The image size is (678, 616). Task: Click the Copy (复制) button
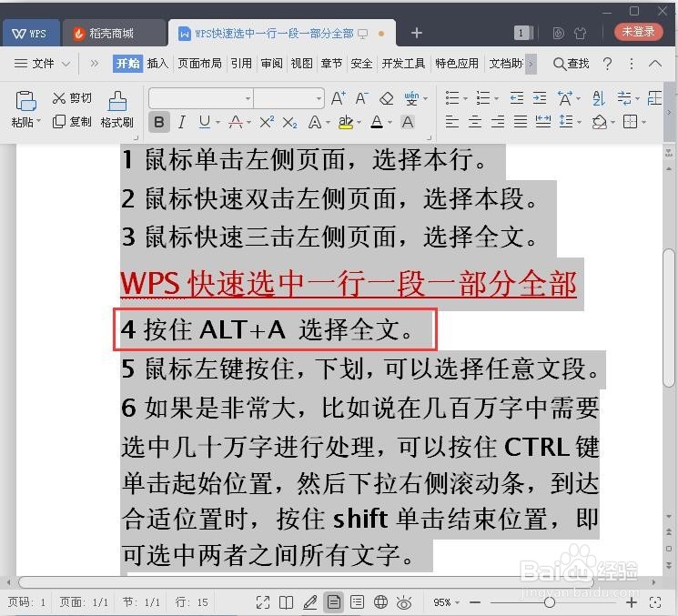pyautogui.click(x=72, y=122)
